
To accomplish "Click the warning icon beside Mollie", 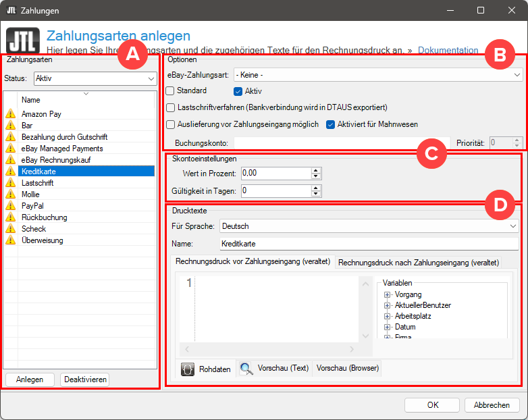I will pos(10,194).
